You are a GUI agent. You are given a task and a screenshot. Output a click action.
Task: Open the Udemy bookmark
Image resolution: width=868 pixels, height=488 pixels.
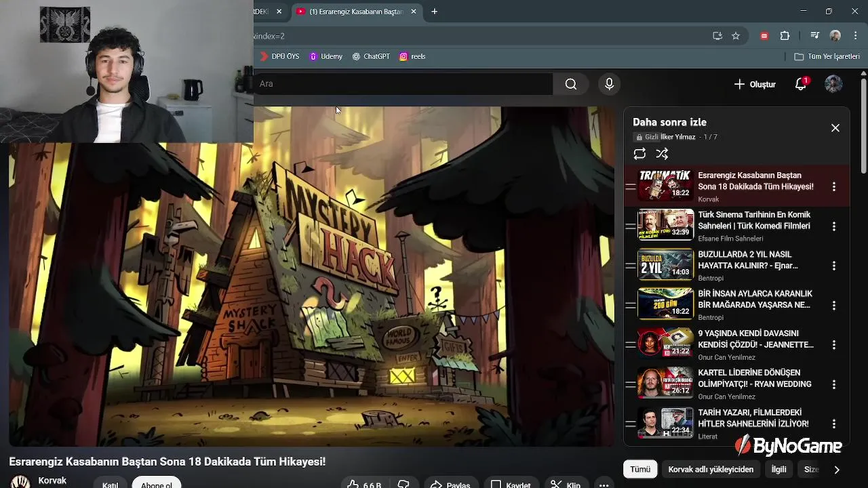325,56
